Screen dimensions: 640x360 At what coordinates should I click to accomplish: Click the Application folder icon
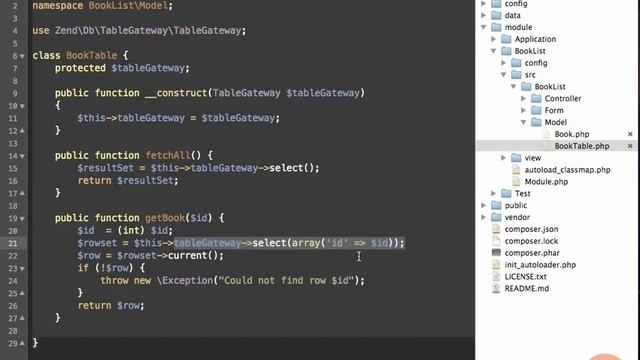pyautogui.click(x=506, y=39)
